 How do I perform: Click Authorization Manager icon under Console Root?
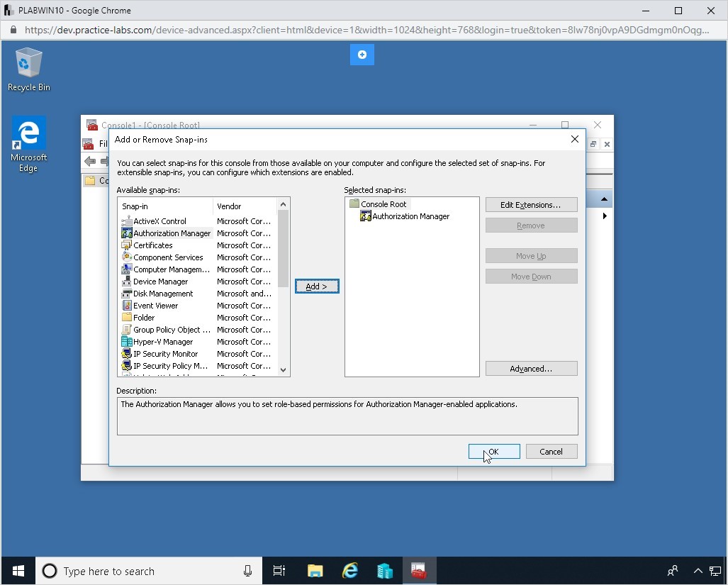(x=366, y=216)
